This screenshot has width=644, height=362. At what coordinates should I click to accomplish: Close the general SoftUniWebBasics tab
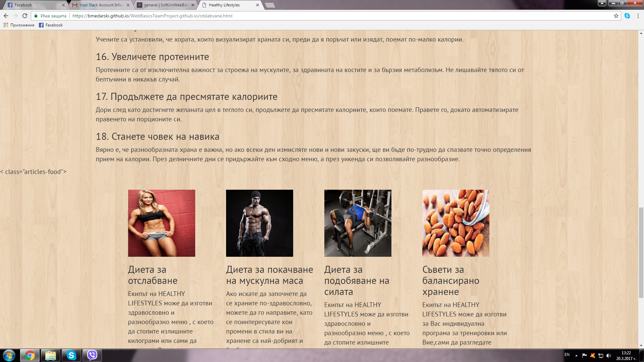(193, 5)
